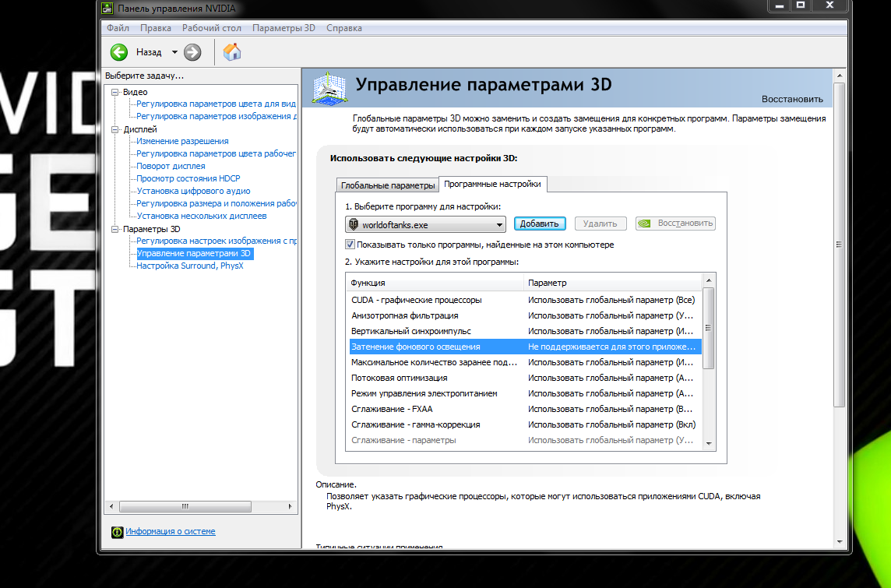
Task: Select the Режим управления электропитанием row
Action: [526, 393]
